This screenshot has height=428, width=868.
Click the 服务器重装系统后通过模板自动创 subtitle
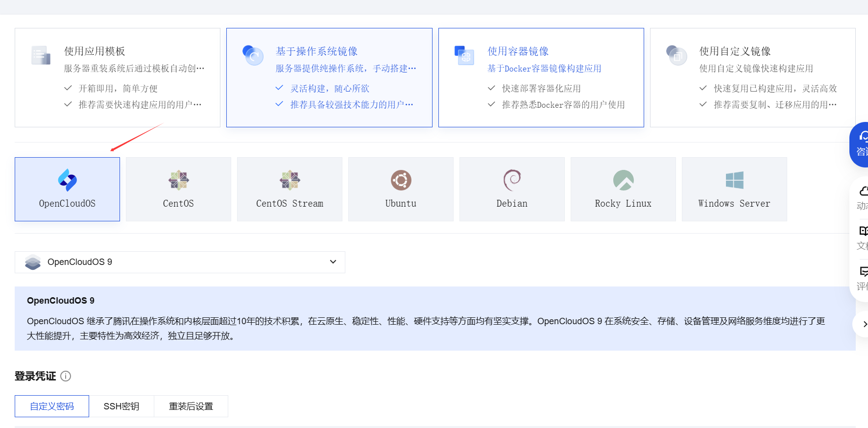134,69
